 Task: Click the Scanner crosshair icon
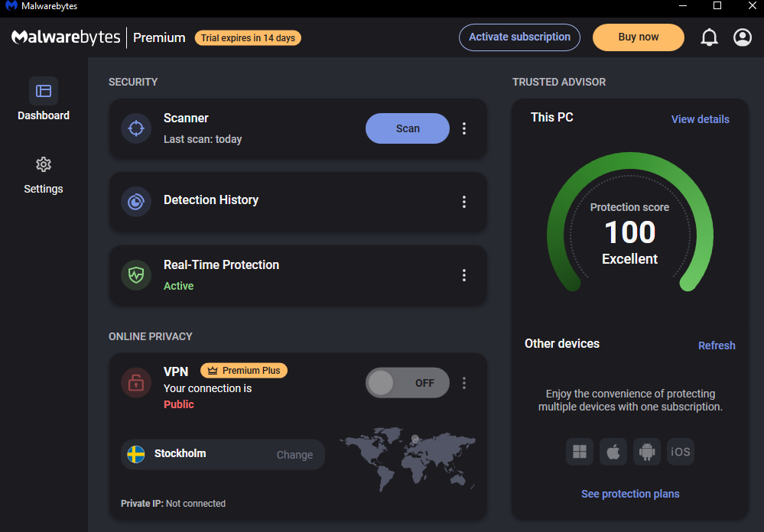(136, 128)
